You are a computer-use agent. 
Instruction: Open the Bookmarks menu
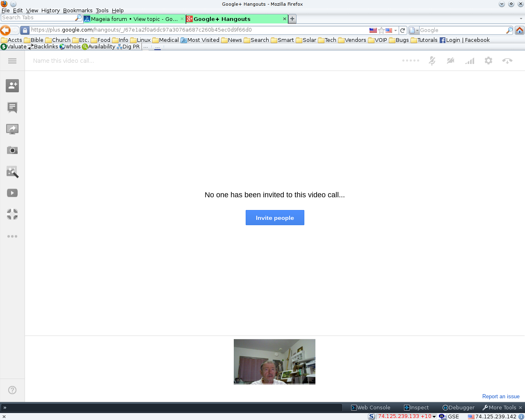coord(78,10)
